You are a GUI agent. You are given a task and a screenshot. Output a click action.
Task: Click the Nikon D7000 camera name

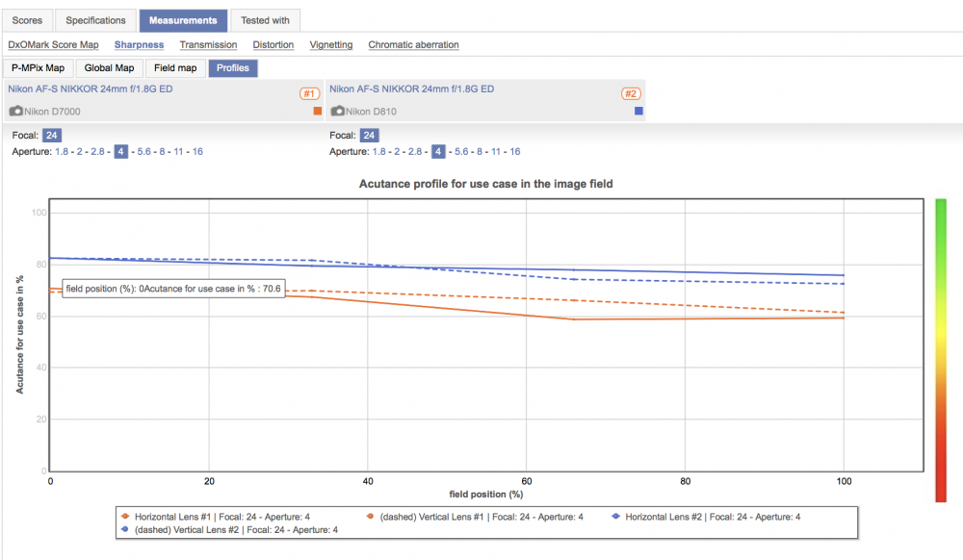pos(52,112)
